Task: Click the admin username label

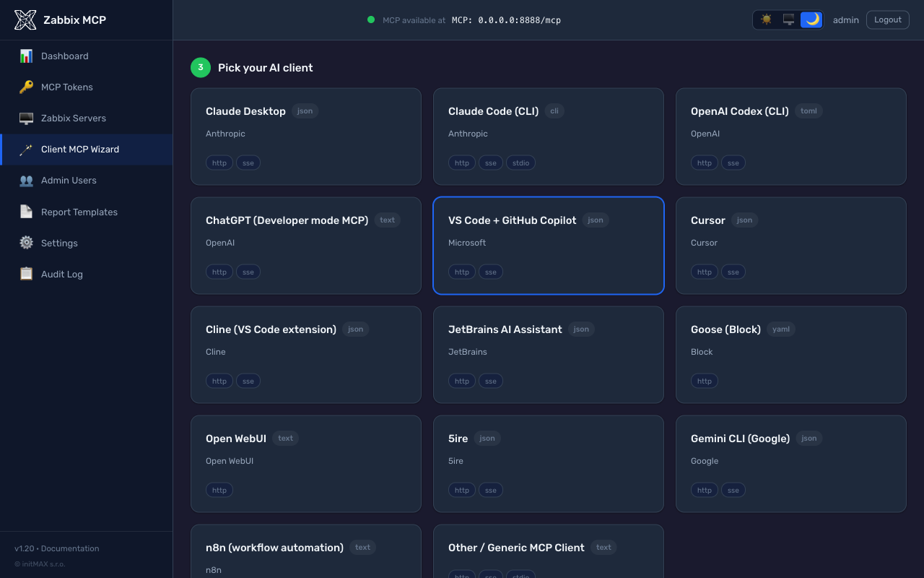Action: coord(845,20)
